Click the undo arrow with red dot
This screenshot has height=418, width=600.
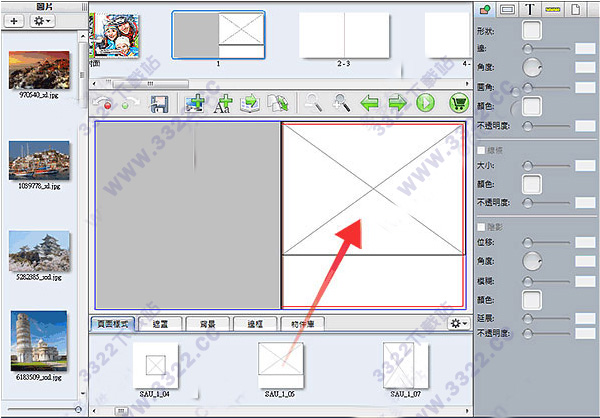tap(104, 103)
